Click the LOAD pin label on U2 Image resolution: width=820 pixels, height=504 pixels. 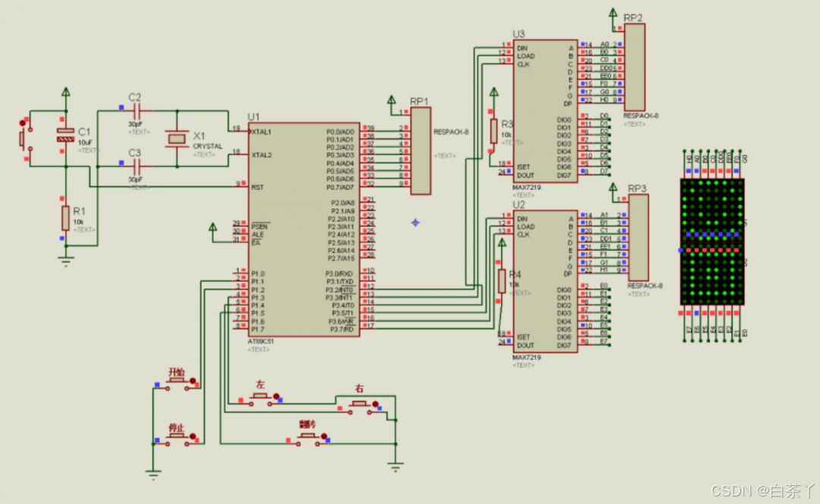click(525, 227)
